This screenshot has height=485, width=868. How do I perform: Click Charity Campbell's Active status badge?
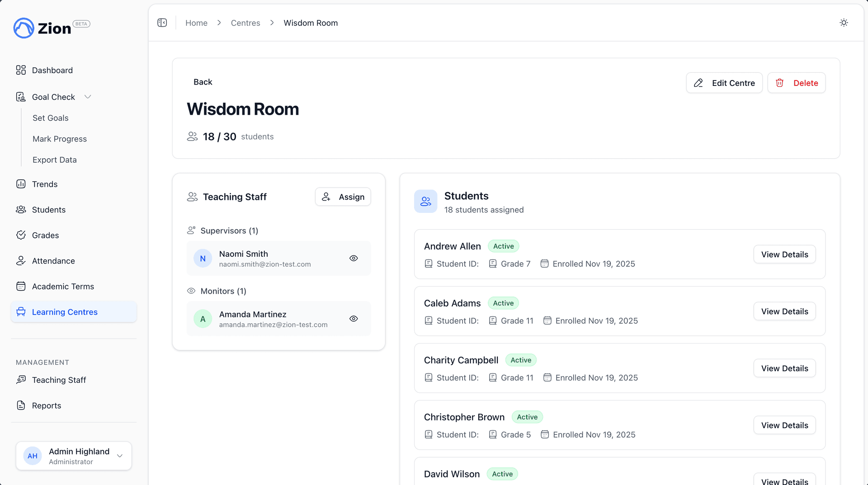click(x=521, y=360)
